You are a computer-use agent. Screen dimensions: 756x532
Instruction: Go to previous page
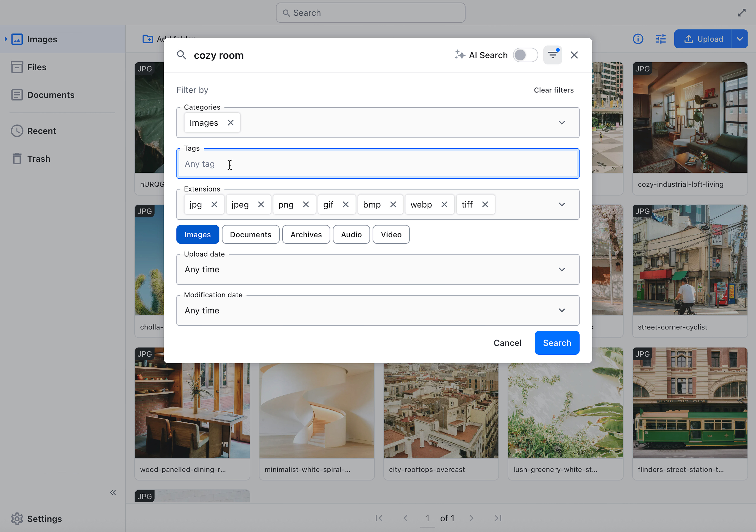405,518
